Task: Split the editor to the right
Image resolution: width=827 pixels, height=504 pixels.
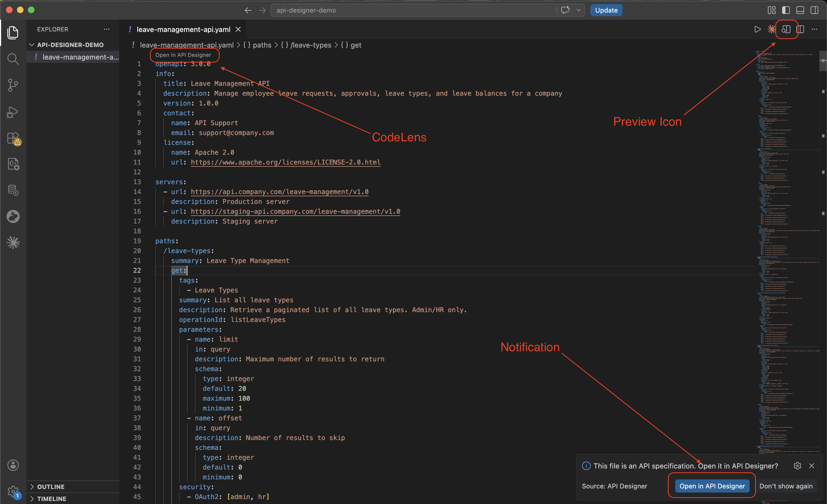Action: (800, 30)
